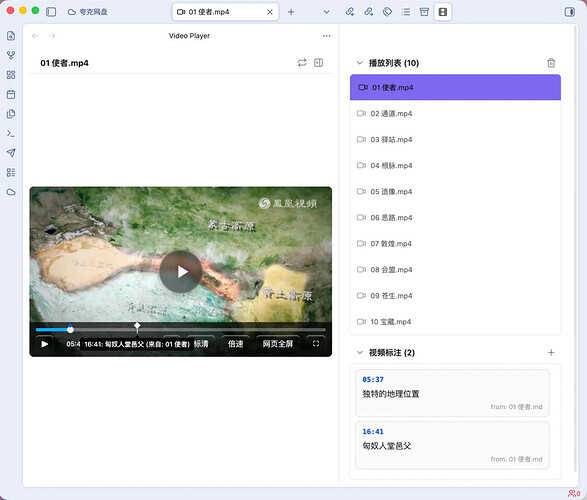The image size is (587, 500).
Task: Open the tab list dropdown chevron
Action: click(x=326, y=12)
